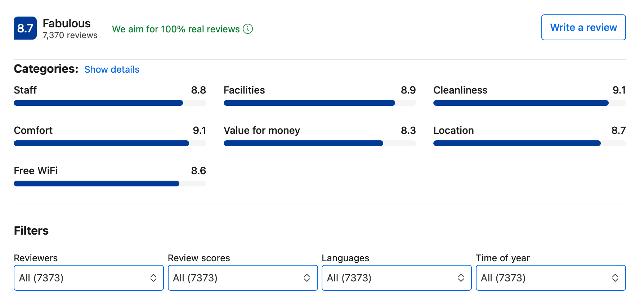Open the Reviewers filter dropdown

pos(89,278)
